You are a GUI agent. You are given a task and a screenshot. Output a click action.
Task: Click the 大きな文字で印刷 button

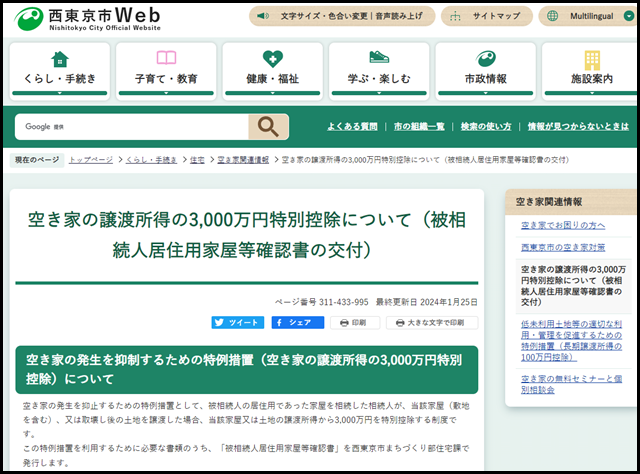[x=432, y=323]
